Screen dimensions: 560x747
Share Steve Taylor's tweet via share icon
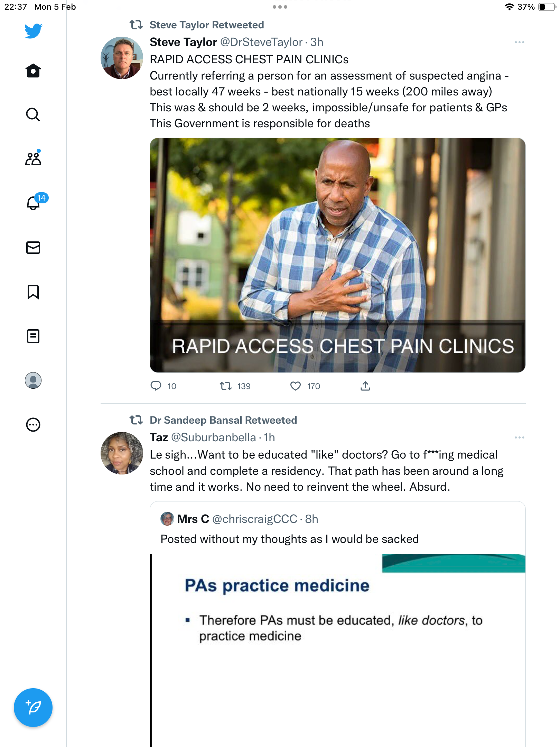[365, 386]
